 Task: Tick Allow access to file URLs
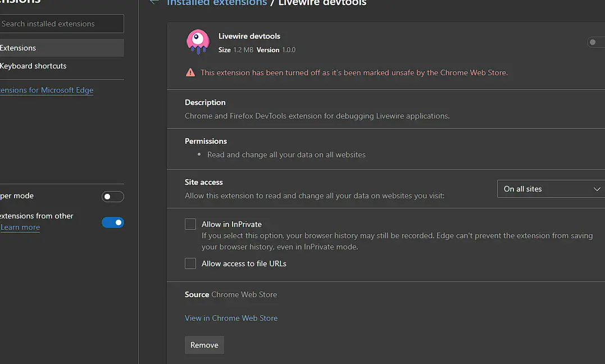click(190, 263)
